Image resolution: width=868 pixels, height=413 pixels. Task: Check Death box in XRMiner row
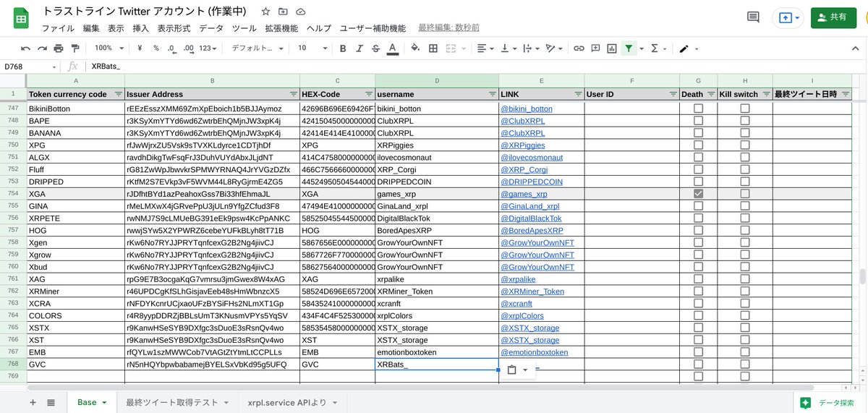[698, 291]
